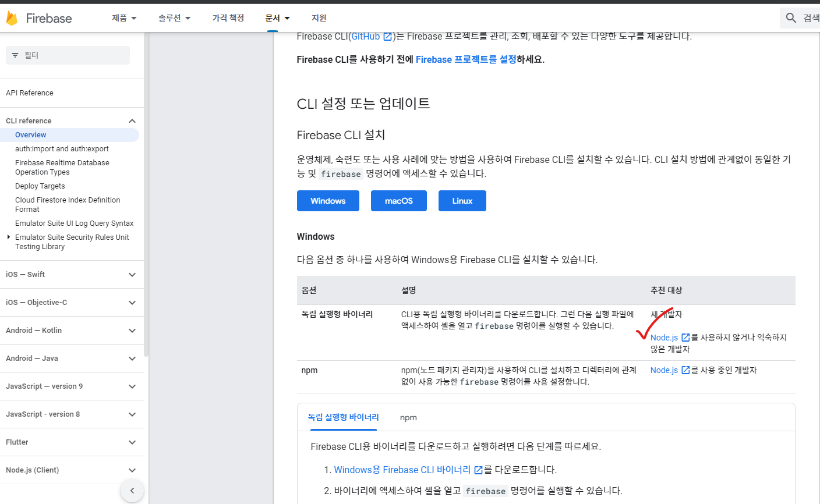Expand the Node.js (Client) section
Image resolution: width=820 pixels, height=504 pixels.
click(x=132, y=470)
